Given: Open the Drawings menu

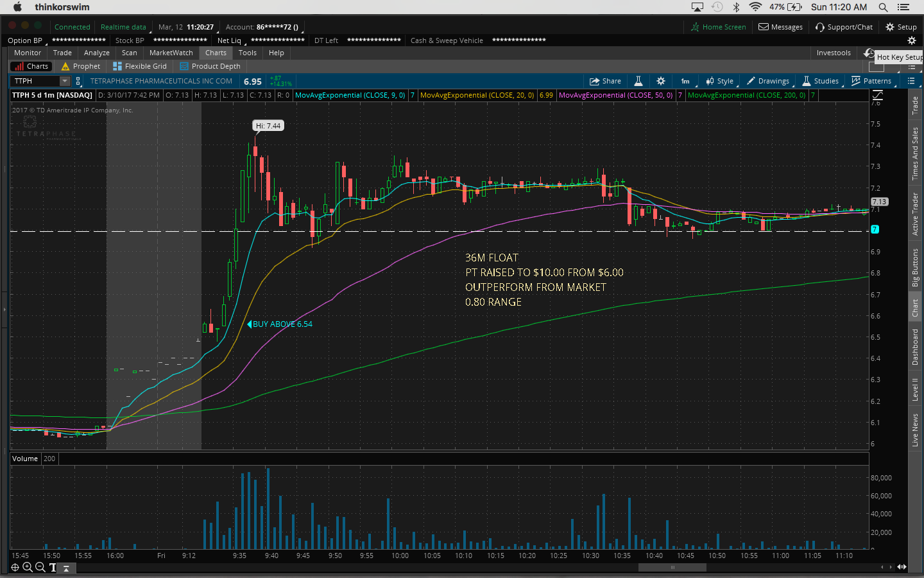Looking at the screenshot, I should (x=768, y=81).
